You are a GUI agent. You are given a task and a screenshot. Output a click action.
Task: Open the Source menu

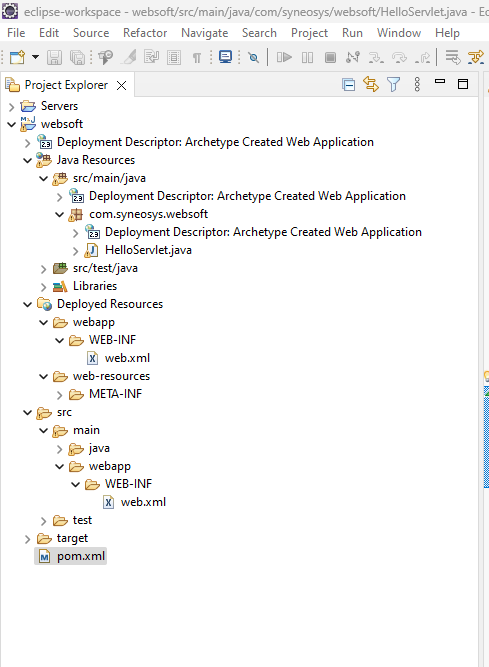tap(91, 33)
